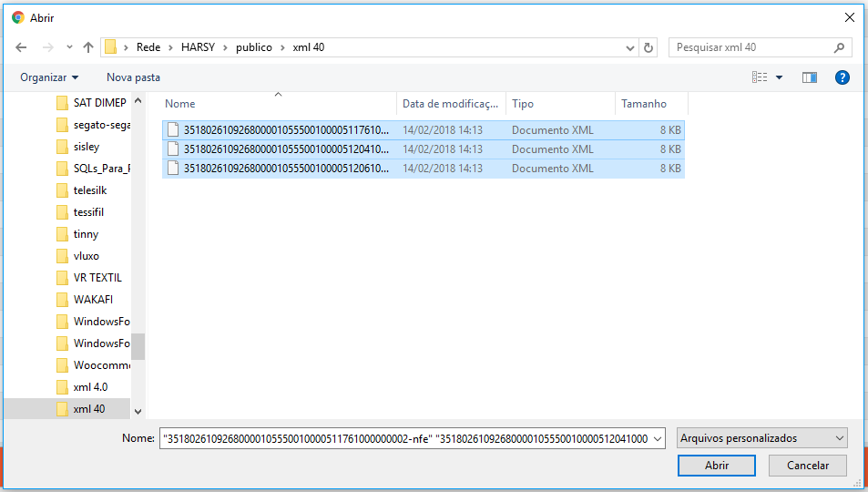Sort by the Tipo column header
The width and height of the screenshot is (868, 492).
tap(560, 104)
